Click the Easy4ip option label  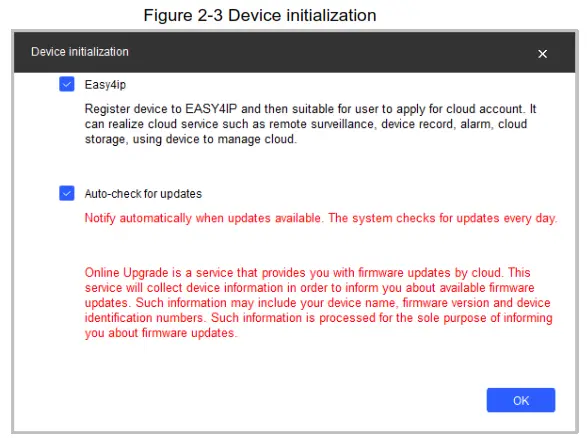105,85
